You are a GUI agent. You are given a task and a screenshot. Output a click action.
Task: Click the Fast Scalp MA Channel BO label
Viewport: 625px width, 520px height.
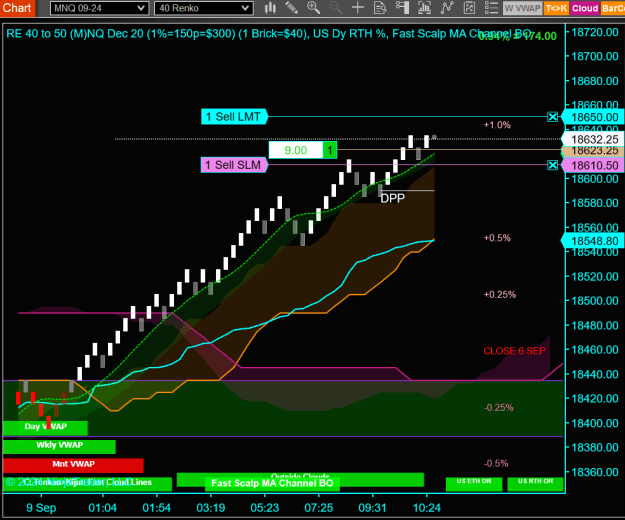coord(272,483)
